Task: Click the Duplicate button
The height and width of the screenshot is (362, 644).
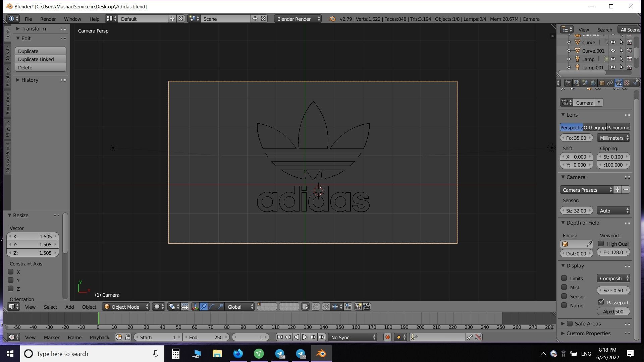Action: tap(41, 51)
